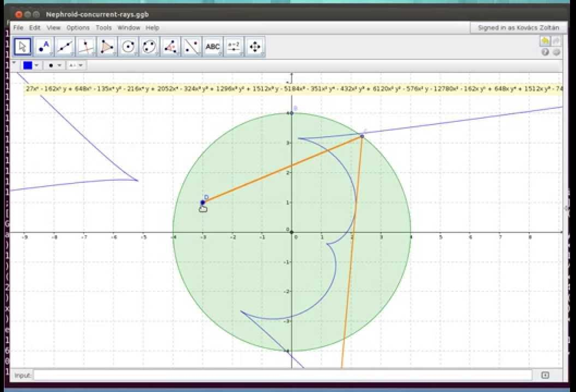
Task: Select the New Point tool
Action: (x=44, y=47)
